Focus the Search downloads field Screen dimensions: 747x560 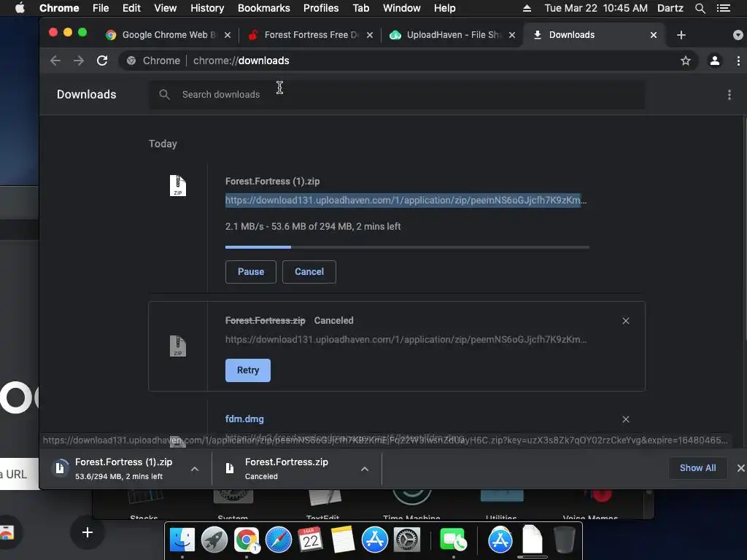(397, 95)
